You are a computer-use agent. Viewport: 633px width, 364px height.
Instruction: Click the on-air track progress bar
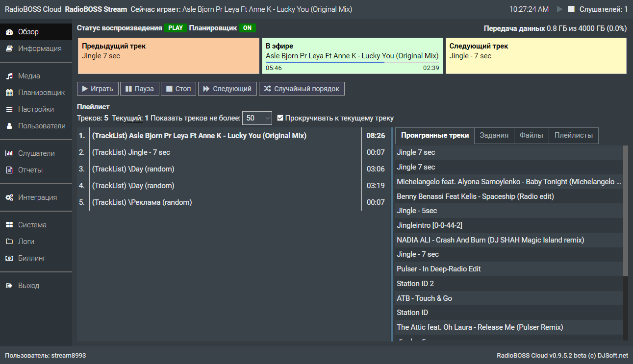[x=352, y=62]
